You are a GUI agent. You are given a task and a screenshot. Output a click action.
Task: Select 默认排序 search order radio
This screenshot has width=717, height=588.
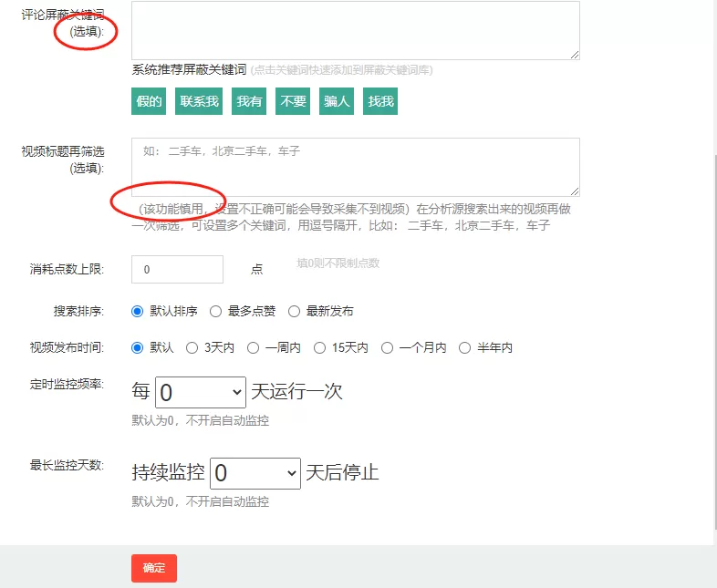point(138,311)
